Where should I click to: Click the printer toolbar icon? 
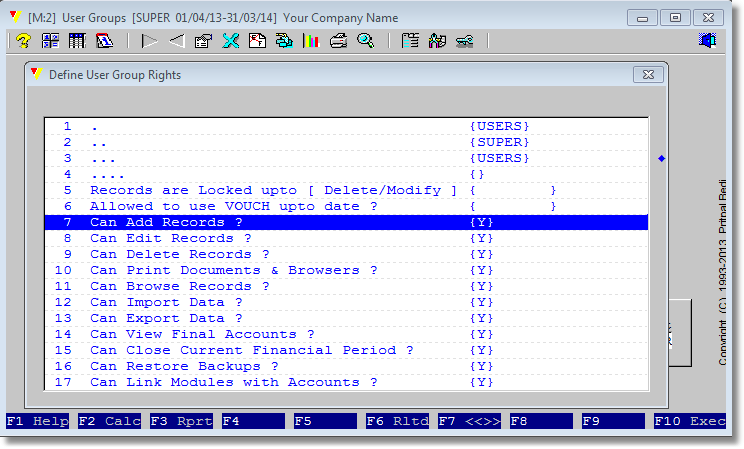pos(338,41)
